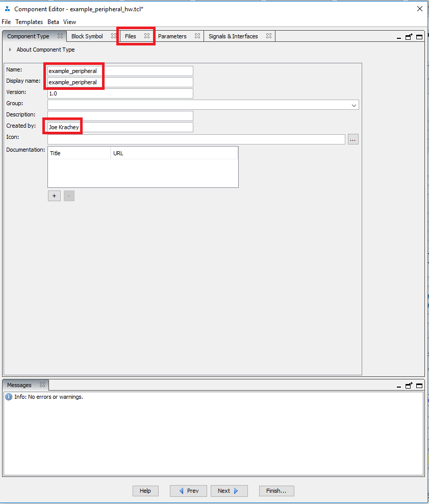Screen dimensions: 429x504
Task: Close the Component Type tab
Action: click(60, 36)
